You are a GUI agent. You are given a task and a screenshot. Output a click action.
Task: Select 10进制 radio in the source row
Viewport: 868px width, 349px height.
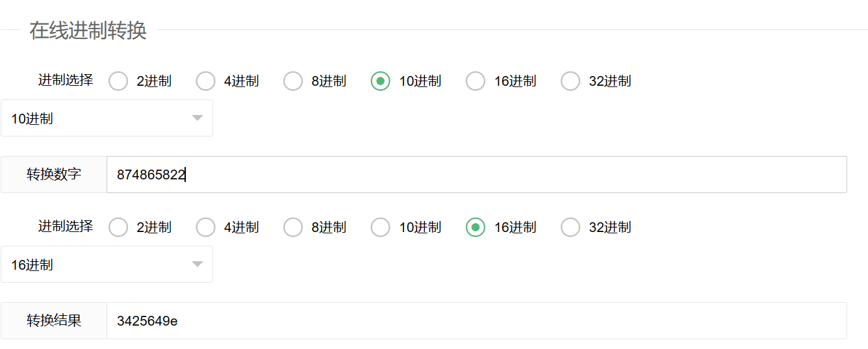coord(381,81)
